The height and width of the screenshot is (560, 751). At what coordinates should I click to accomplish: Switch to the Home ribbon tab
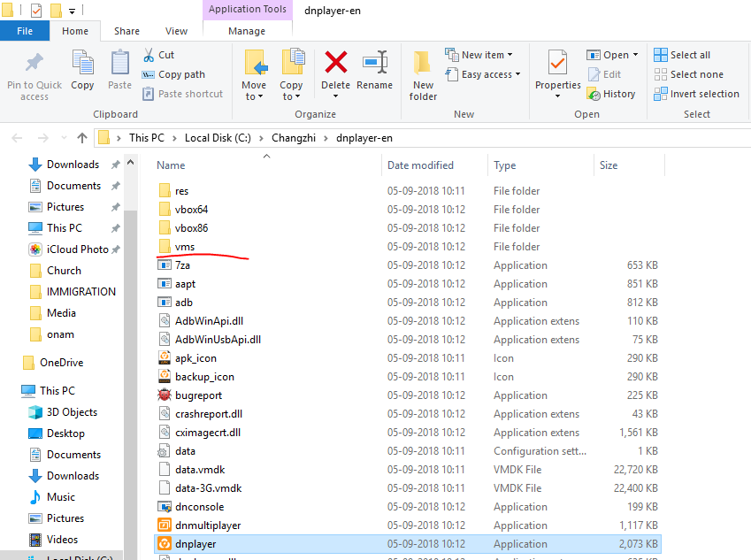75,31
